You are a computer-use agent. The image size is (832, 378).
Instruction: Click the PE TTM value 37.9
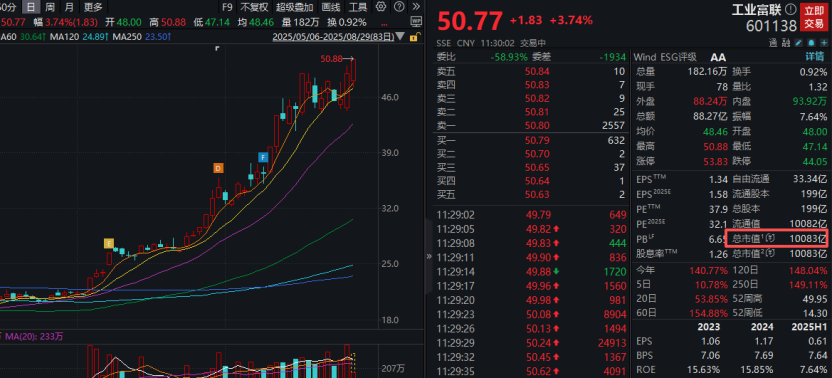coord(718,209)
